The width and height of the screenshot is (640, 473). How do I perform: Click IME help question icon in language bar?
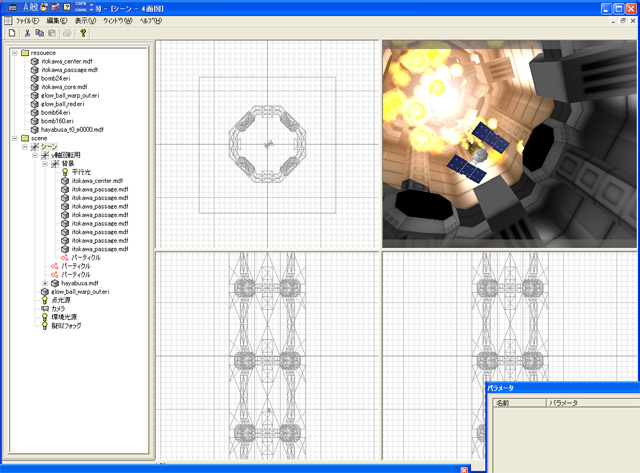click(x=67, y=7)
